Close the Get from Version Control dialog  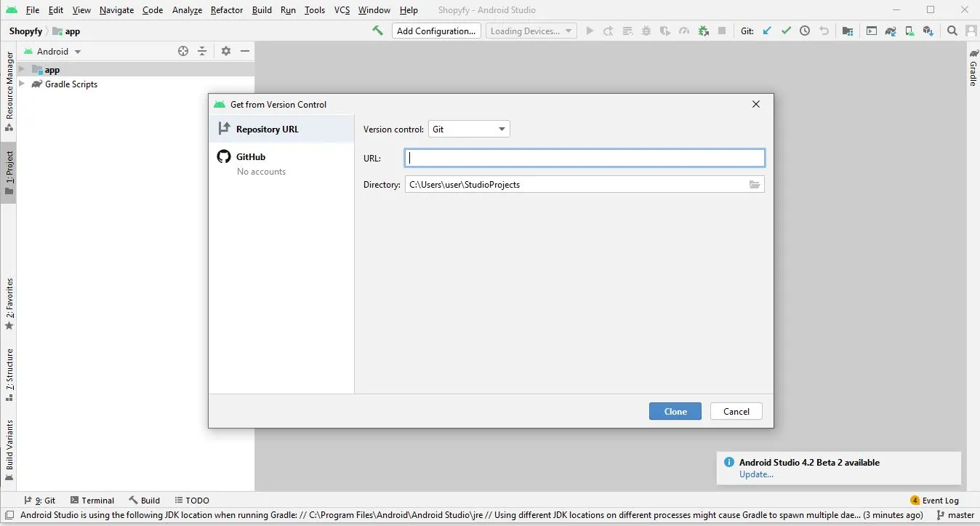point(756,104)
